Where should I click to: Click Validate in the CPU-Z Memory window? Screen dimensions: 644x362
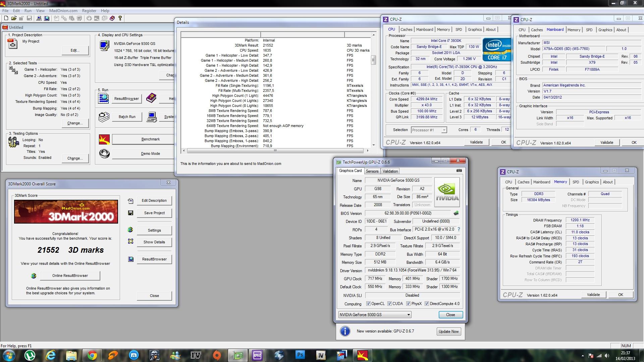(593, 295)
